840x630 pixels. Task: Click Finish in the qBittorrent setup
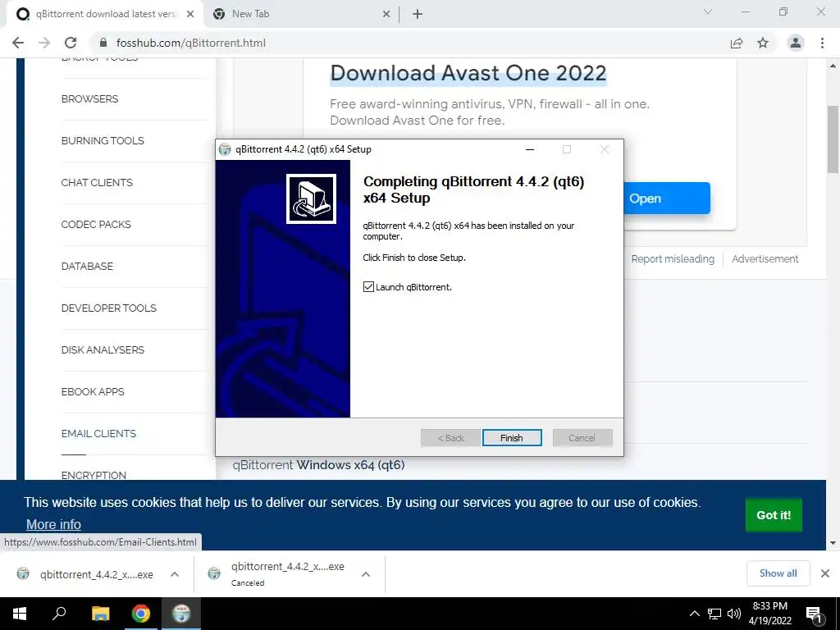[512, 438]
